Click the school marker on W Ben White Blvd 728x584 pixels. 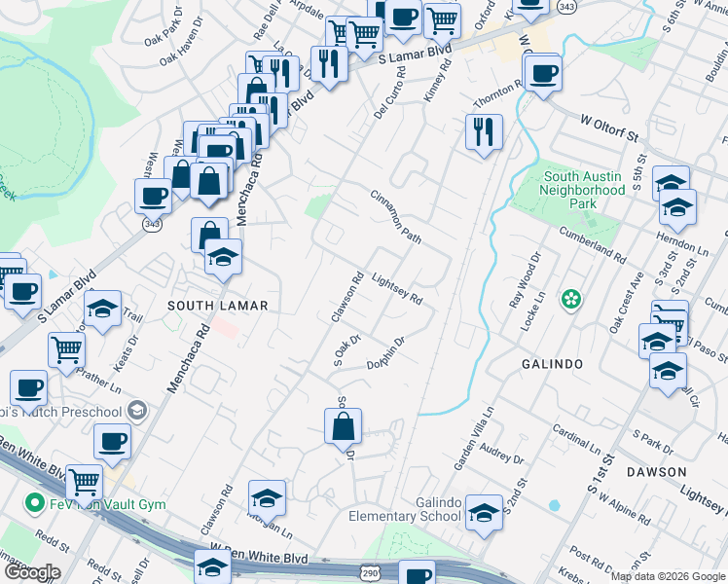pyautogui.click(x=212, y=568)
